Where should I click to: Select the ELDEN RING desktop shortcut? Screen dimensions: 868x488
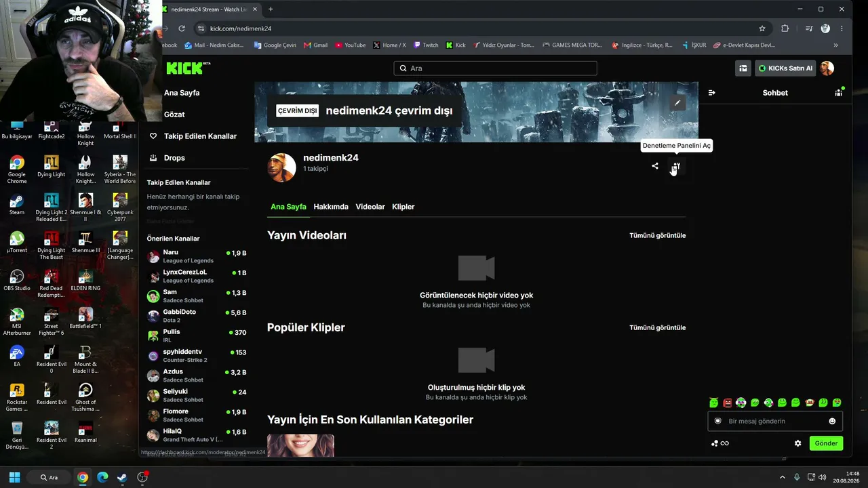click(85, 280)
